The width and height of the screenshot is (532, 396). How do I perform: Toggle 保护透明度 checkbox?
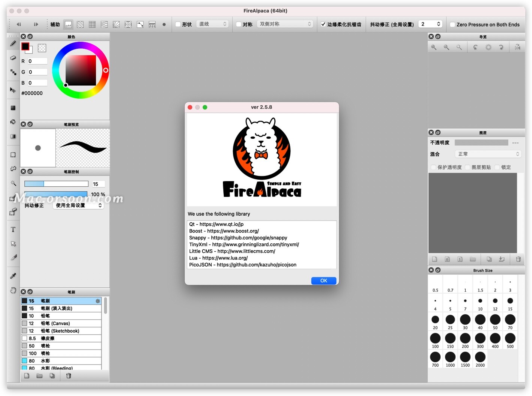pos(433,167)
